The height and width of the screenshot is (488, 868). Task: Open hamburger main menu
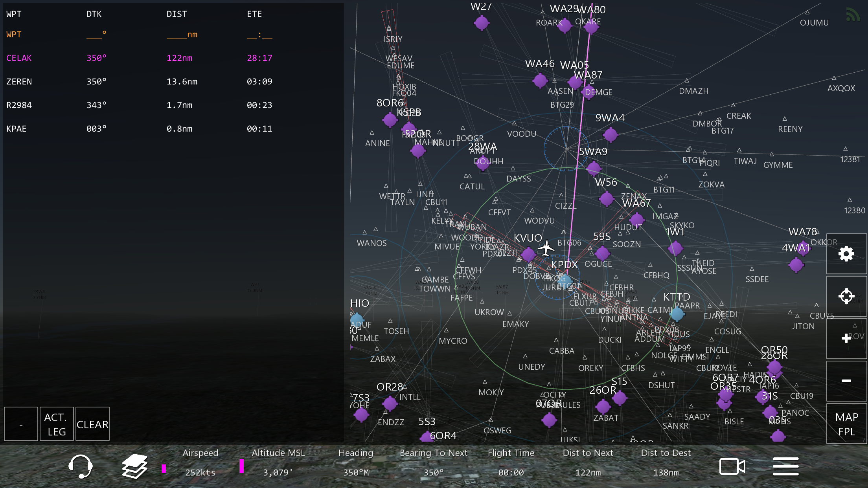[785, 466]
